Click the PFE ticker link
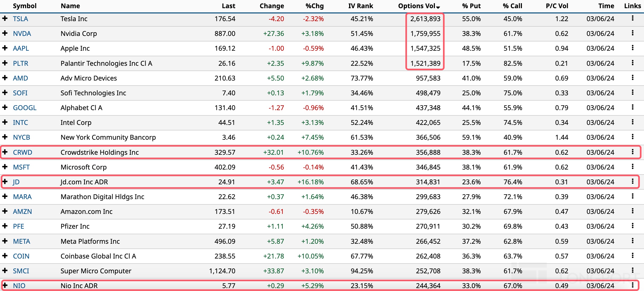Viewport: 644px width, 291px height. click(18, 226)
